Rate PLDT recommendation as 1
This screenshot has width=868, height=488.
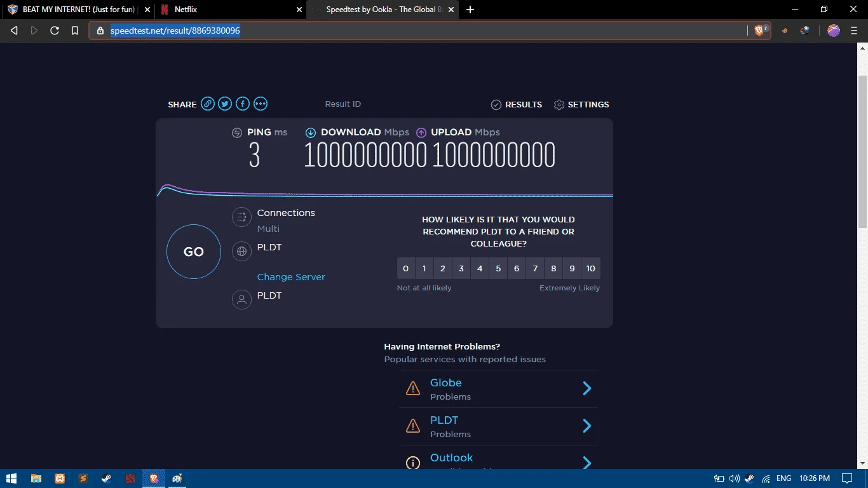click(424, 269)
